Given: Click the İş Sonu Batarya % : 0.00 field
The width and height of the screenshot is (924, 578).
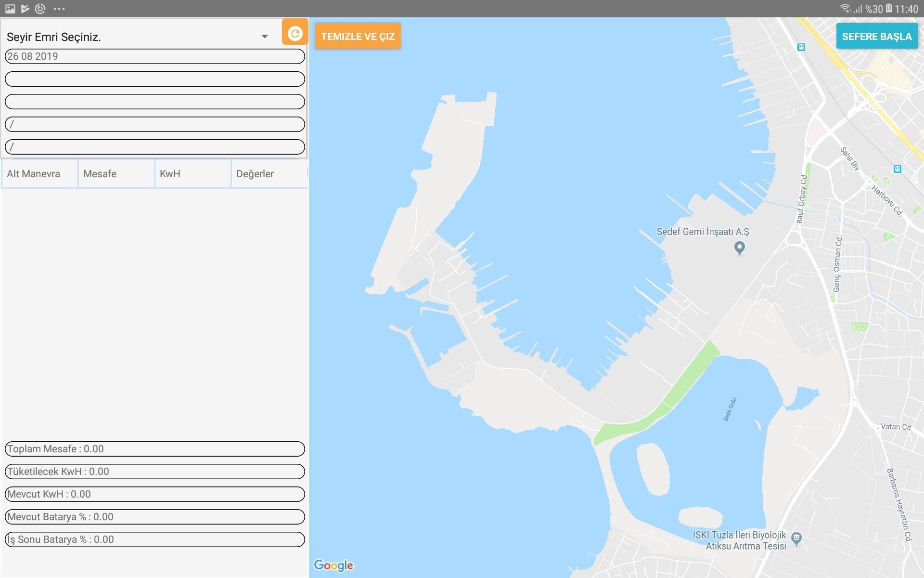Looking at the screenshot, I should [155, 539].
